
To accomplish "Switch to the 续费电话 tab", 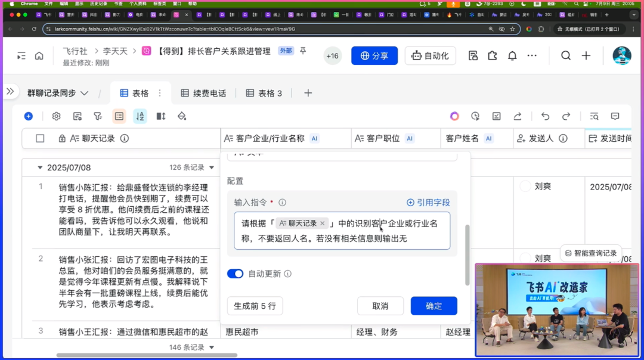I will click(x=203, y=93).
